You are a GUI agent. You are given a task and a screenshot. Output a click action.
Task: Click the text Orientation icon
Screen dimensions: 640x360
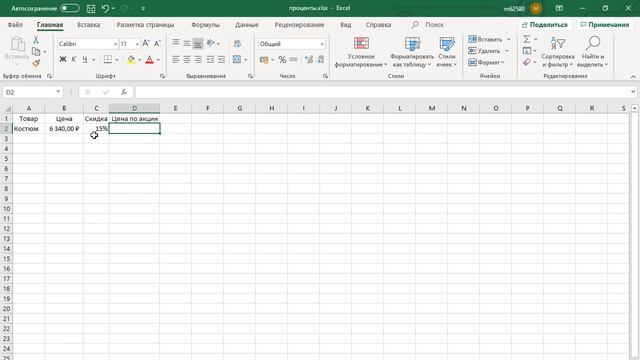211,43
